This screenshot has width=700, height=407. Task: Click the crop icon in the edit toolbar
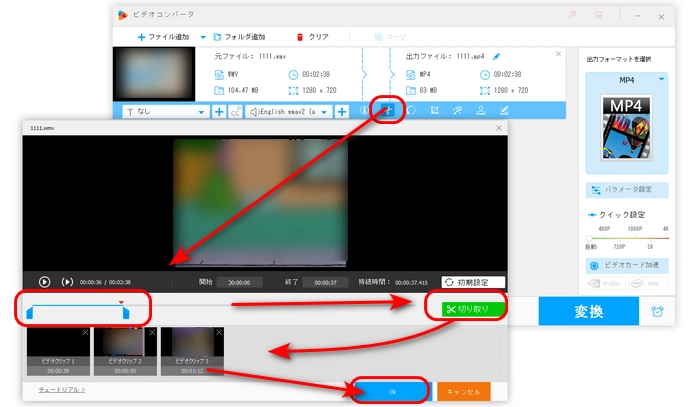pos(434,110)
